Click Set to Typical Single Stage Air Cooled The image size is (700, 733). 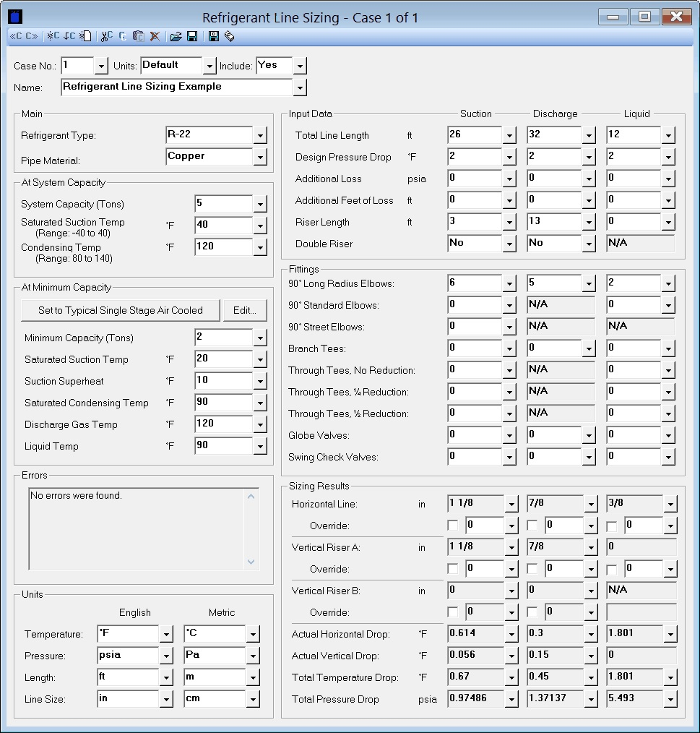(x=120, y=310)
